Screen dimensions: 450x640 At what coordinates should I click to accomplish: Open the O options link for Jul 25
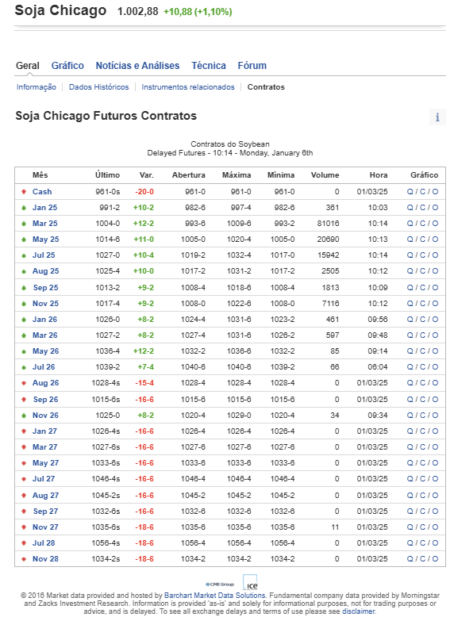point(435,256)
